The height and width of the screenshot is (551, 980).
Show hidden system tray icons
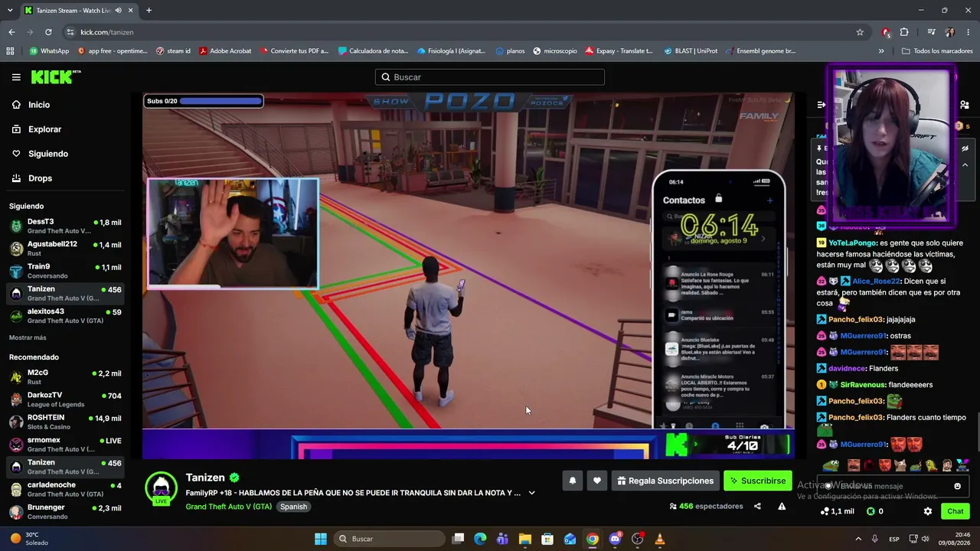pos(857,539)
